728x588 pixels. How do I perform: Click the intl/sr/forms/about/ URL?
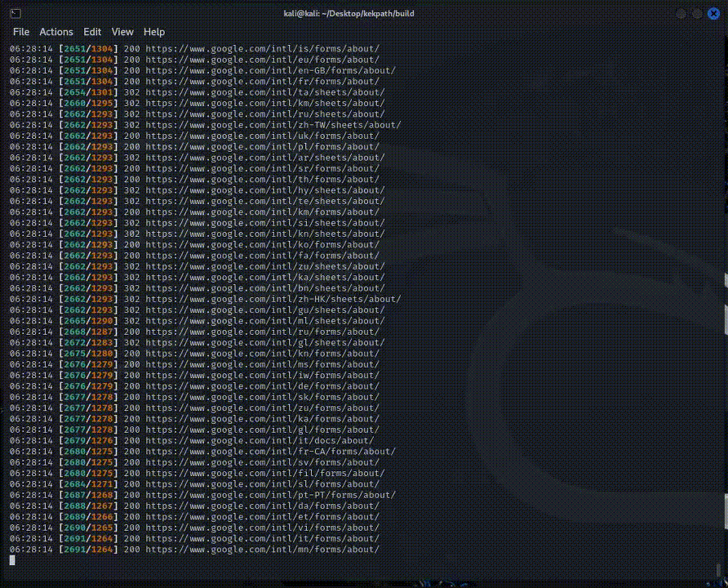(x=262, y=168)
